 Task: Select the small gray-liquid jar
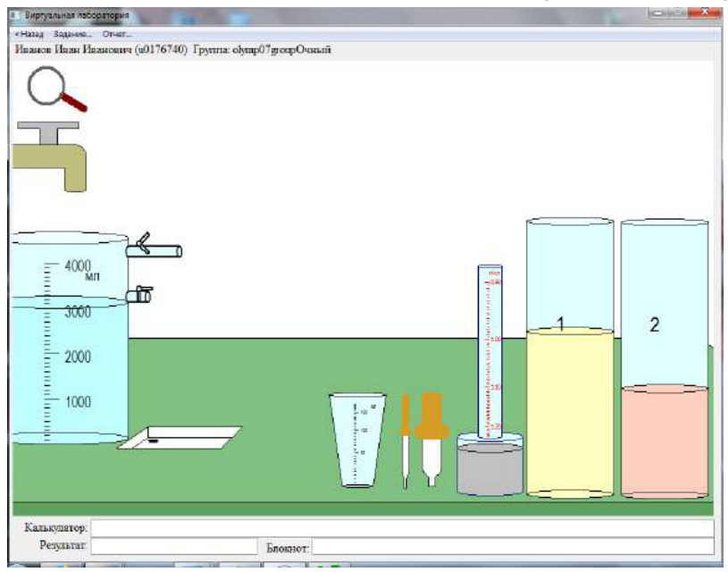tap(490, 465)
